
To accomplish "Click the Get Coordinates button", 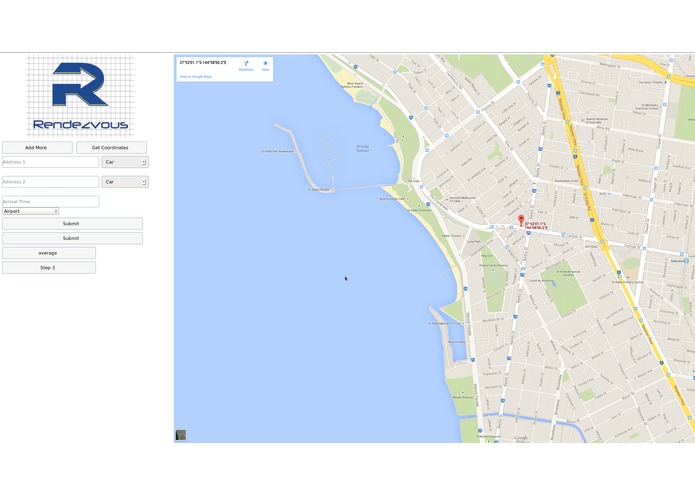I will pyautogui.click(x=111, y=148).
